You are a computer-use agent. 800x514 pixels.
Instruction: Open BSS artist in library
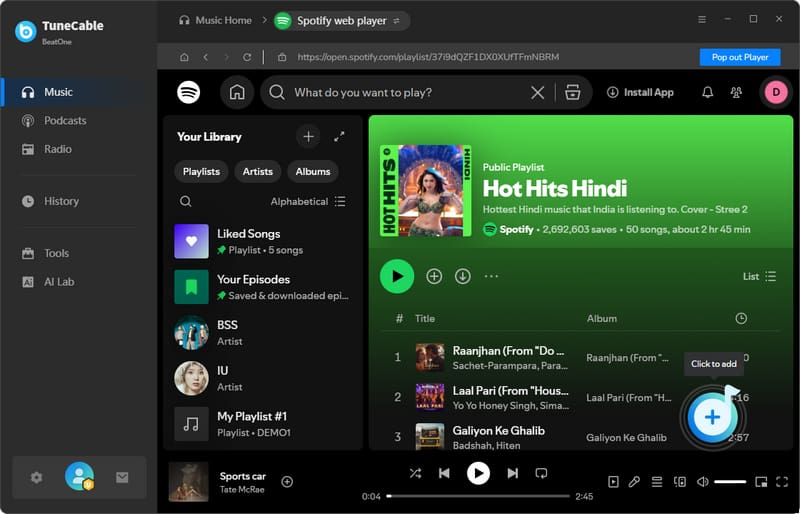click(x=263, y=333)
